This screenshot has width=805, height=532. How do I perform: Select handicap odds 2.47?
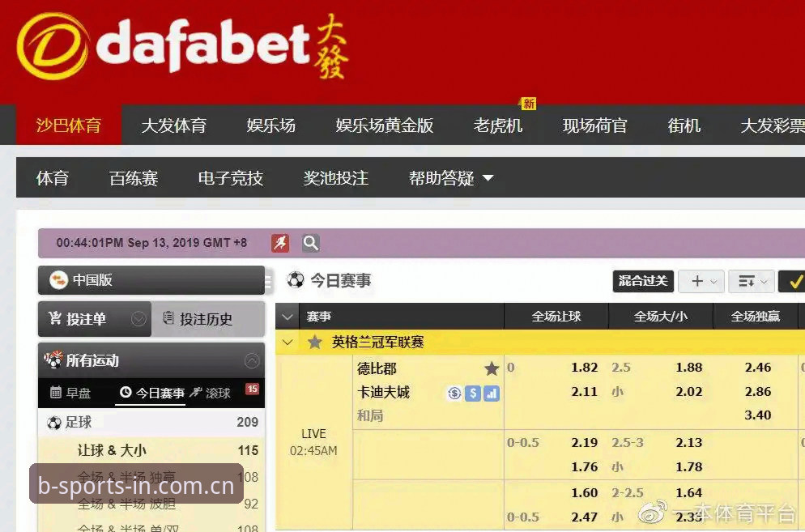point(584,517)
